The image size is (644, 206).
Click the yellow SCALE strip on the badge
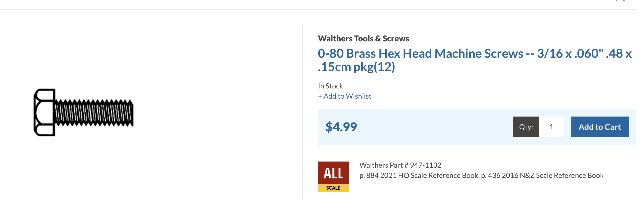coord(333,188)
